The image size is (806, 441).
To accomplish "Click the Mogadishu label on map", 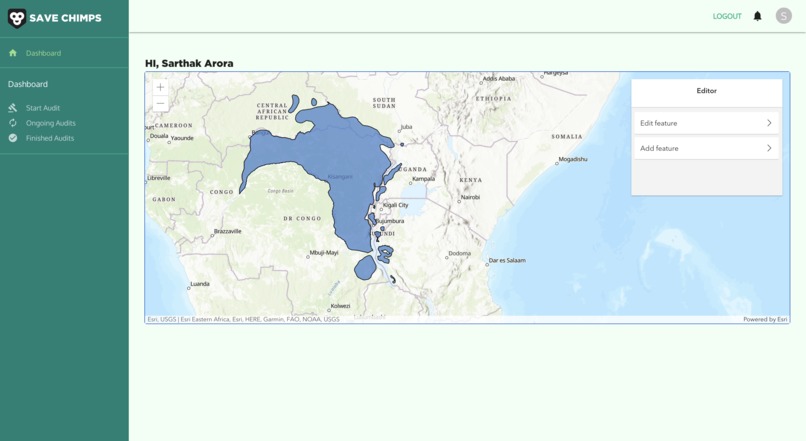I will (573, 159).
